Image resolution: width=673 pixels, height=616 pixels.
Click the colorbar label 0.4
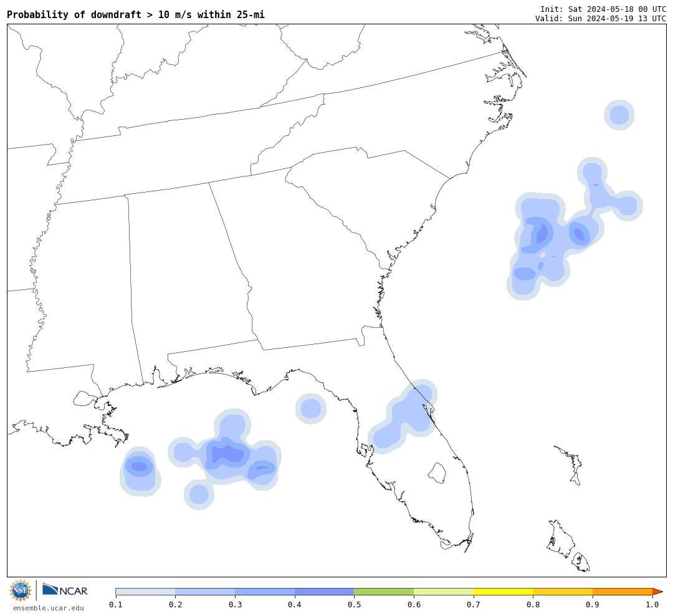[295, 605]
